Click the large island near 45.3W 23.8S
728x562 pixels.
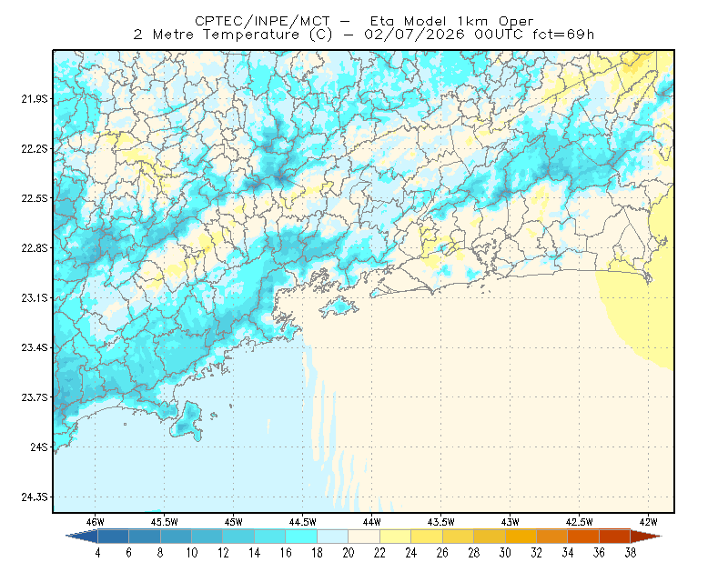point(187,421)
